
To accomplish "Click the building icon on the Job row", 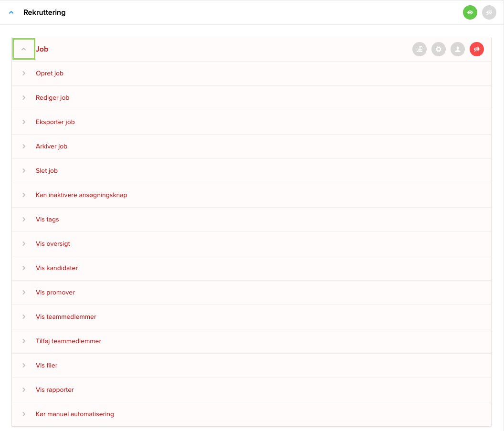I will pos(420,49).
